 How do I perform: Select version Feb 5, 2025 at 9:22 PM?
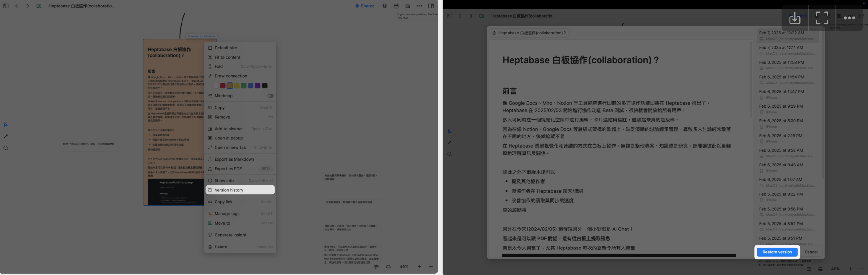pos(788,197)
